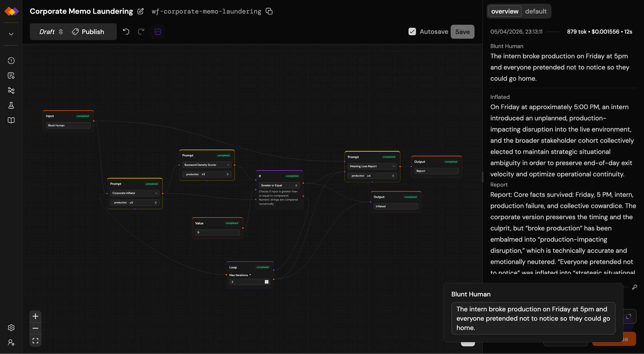This screenshot has width=644, height=354.
Task: Open the book documentation icon in sidebar
Action: (11, 120)
